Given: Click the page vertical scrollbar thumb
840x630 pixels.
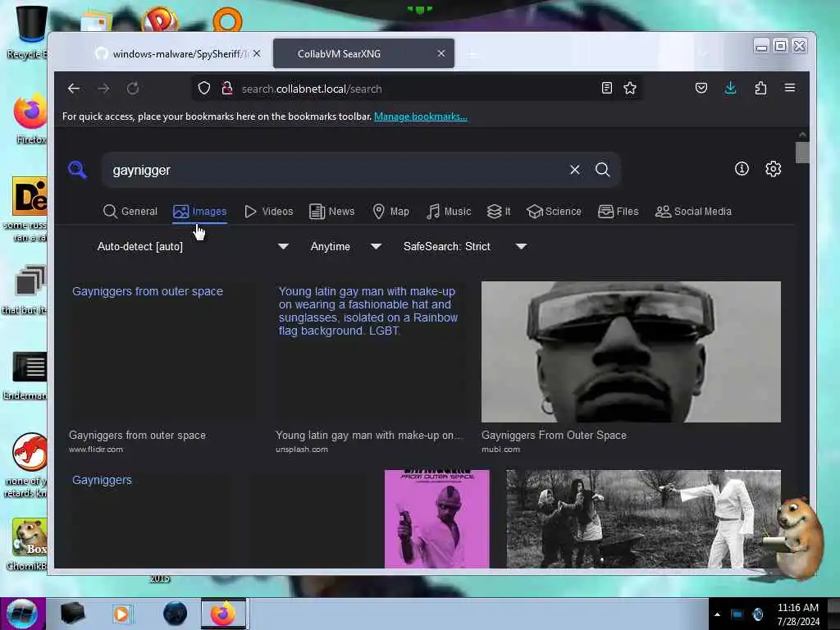Looking at the screenshot, I should coord(802,152).
